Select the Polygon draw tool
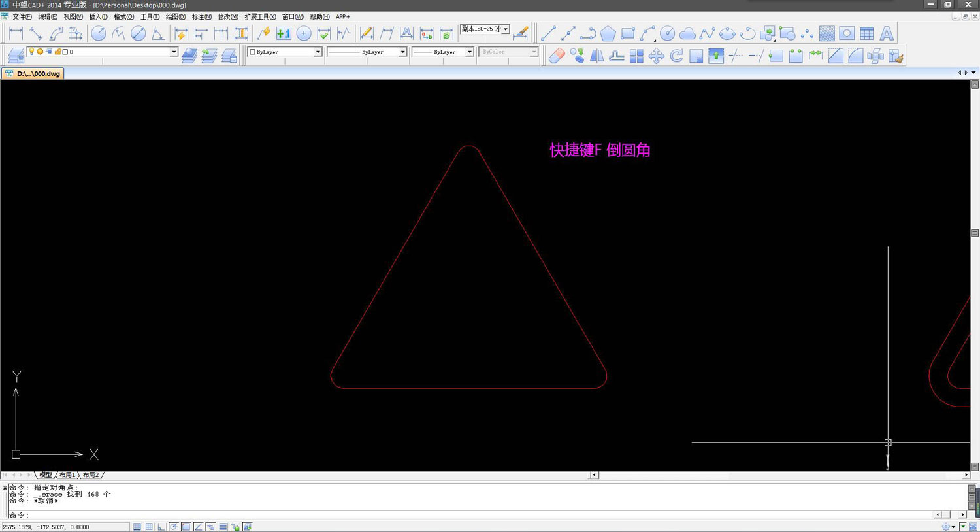 coord(608,33)
